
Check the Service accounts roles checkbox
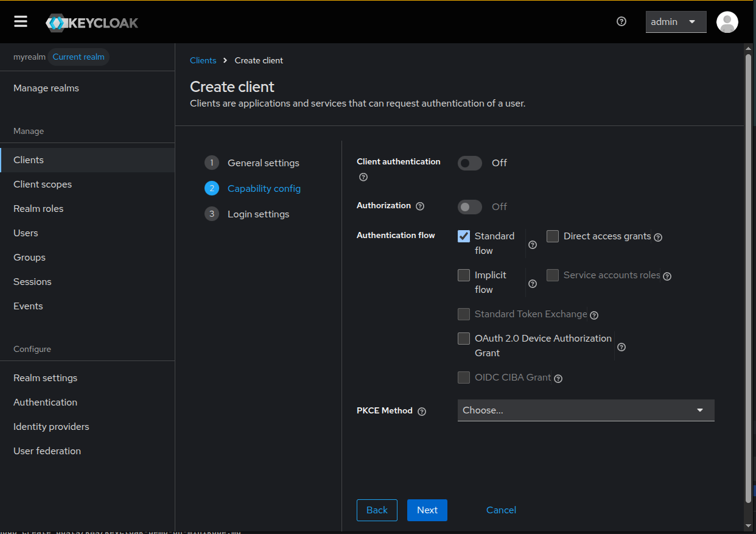pos(553,275)
